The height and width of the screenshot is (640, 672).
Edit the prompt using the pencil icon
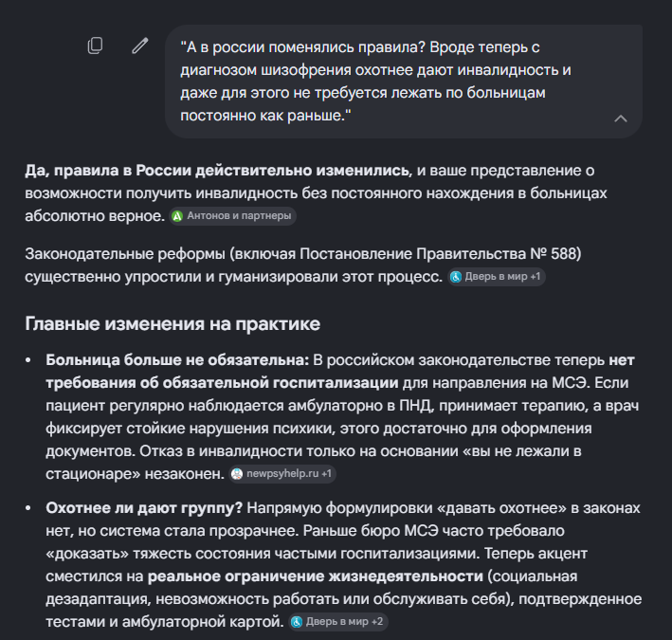140,46
